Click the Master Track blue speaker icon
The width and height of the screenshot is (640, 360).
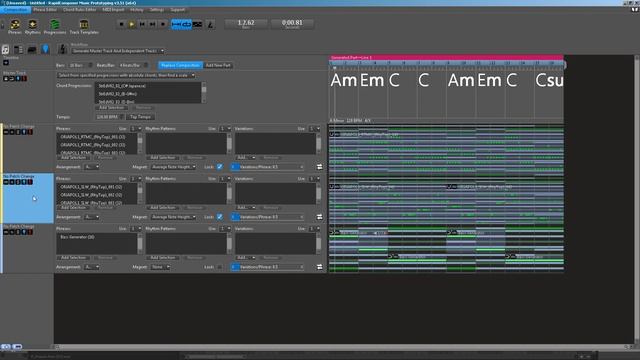pyautogui.click(x=18, y=78)
